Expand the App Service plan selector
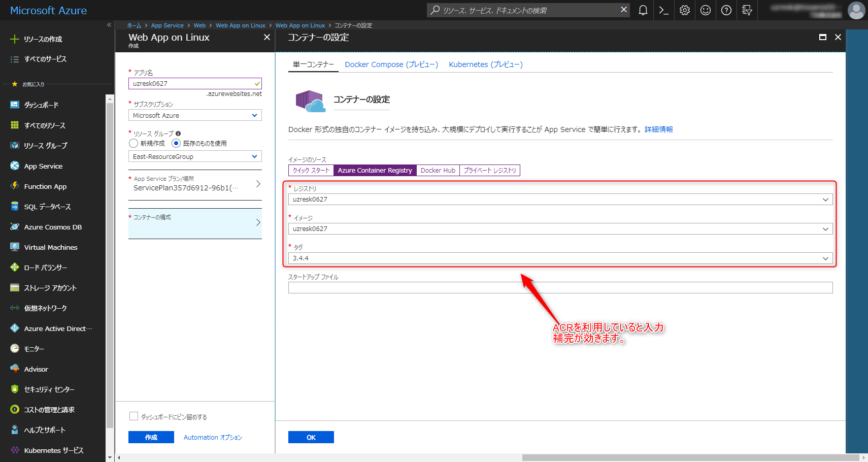The height and width of the screenshot is (462, 868). point(195,184)
